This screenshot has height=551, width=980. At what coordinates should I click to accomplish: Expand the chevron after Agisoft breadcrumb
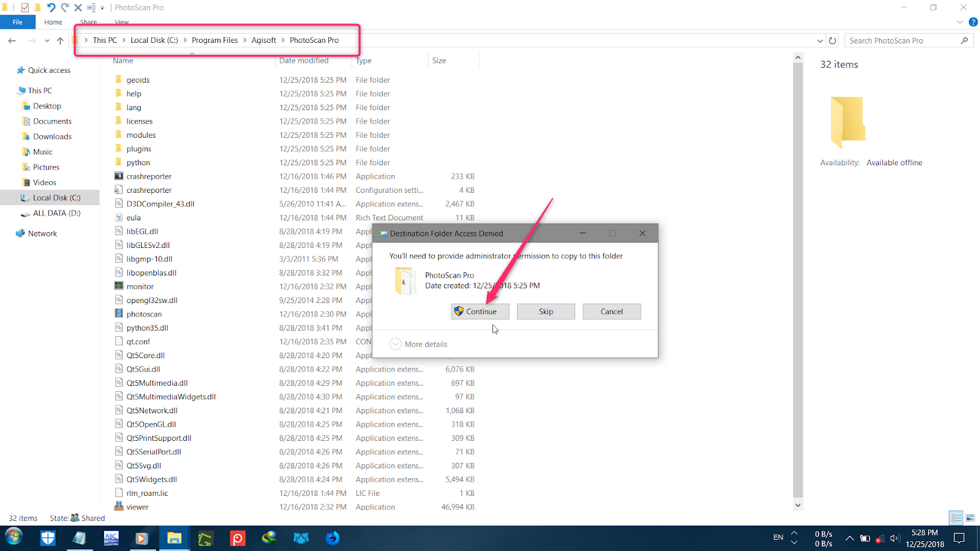tap(284, 40)
